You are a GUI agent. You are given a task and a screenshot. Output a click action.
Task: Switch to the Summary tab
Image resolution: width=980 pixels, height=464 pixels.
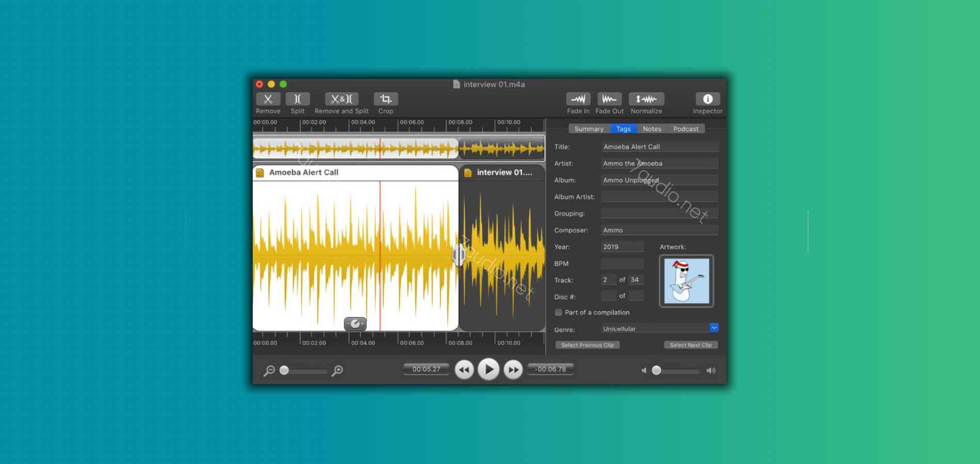589,129
